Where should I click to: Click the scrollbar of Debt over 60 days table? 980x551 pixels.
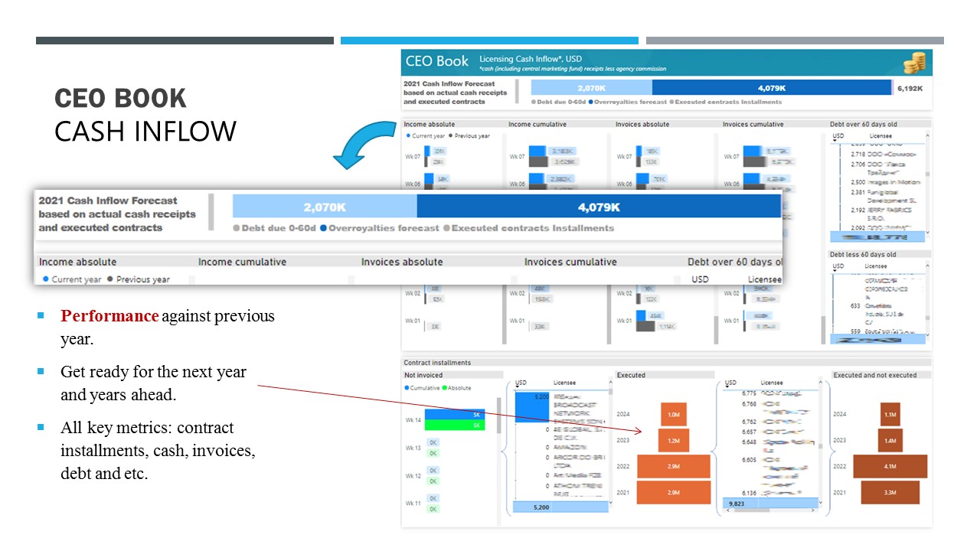tap(928, 184)
